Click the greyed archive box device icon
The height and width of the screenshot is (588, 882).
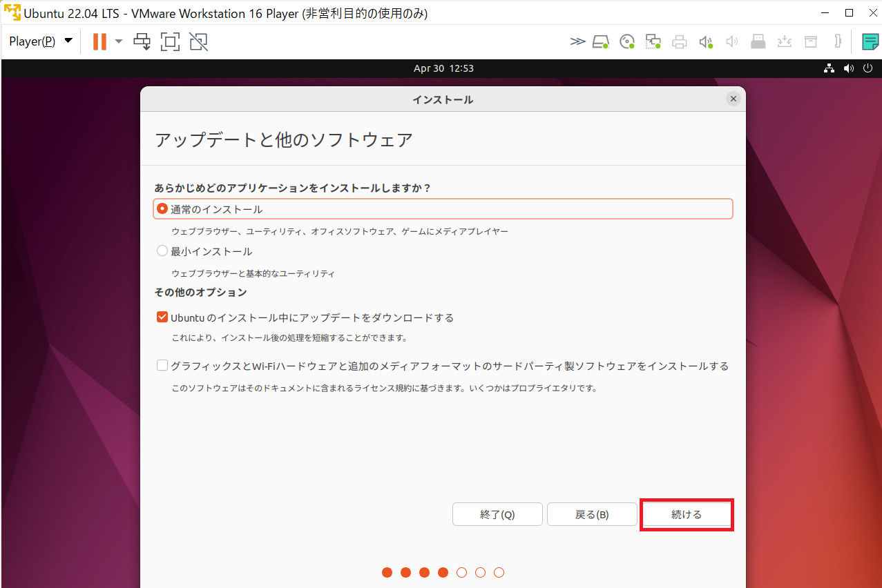click(x=810, y=41)
